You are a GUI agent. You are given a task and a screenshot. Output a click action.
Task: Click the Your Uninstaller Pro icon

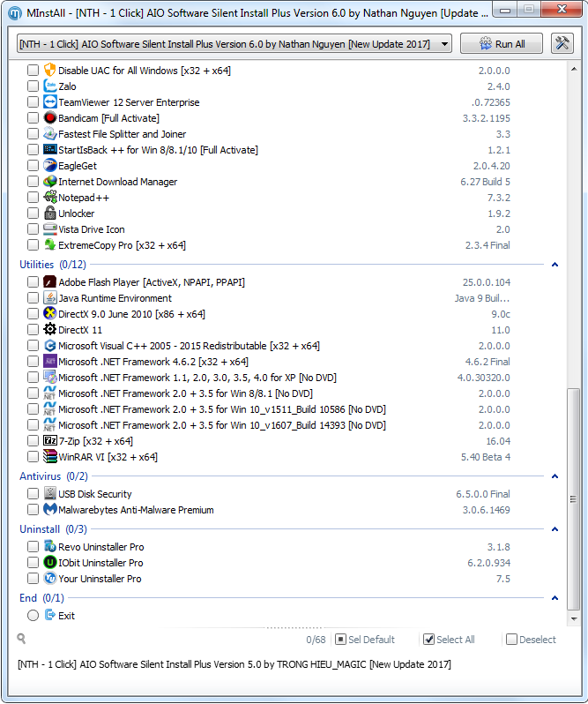(x=49, y=579)
